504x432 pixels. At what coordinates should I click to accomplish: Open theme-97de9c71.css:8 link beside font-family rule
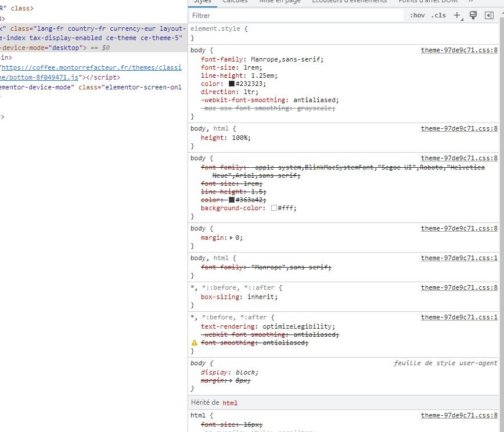459,51
